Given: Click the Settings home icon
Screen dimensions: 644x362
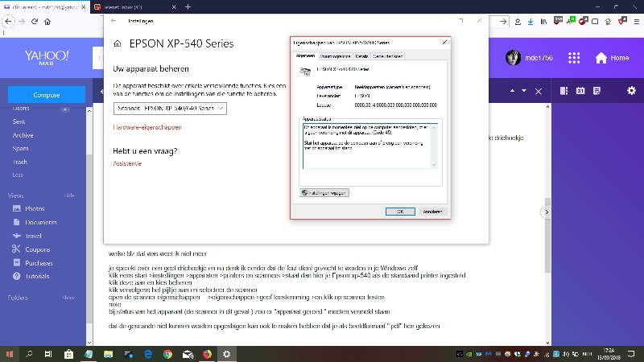Looking at the screenshot, I should click(118, 43).
